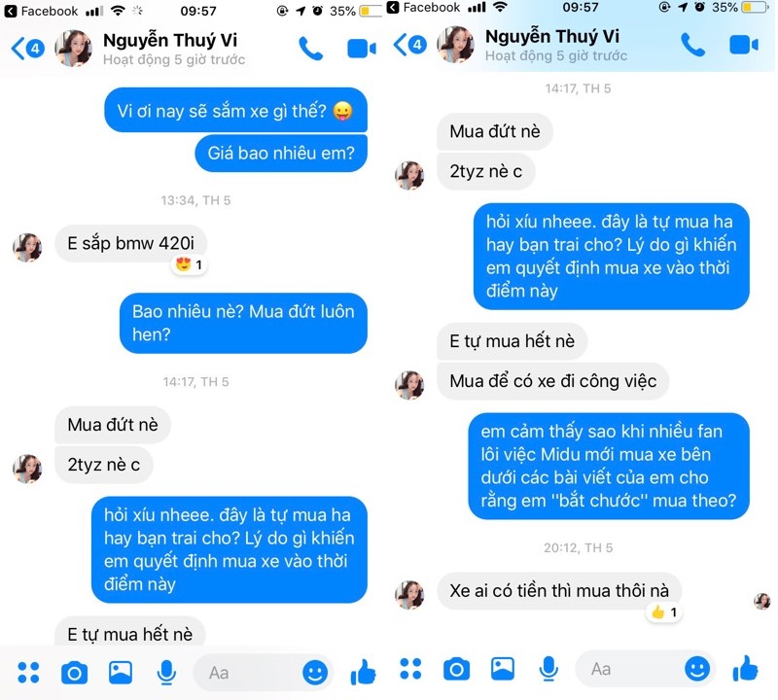Tap microphone icon in left toolbar
Viewport: 778px width, 700px height.
coord(166,673)
